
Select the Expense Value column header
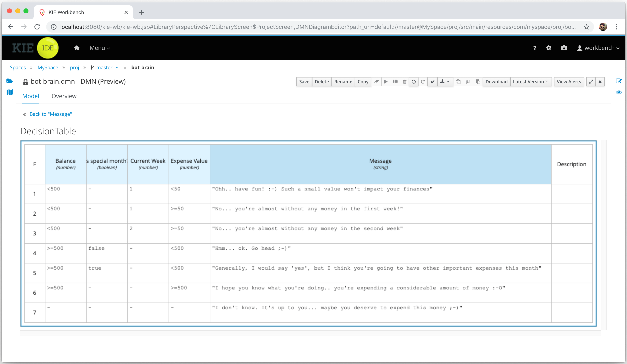189,164
